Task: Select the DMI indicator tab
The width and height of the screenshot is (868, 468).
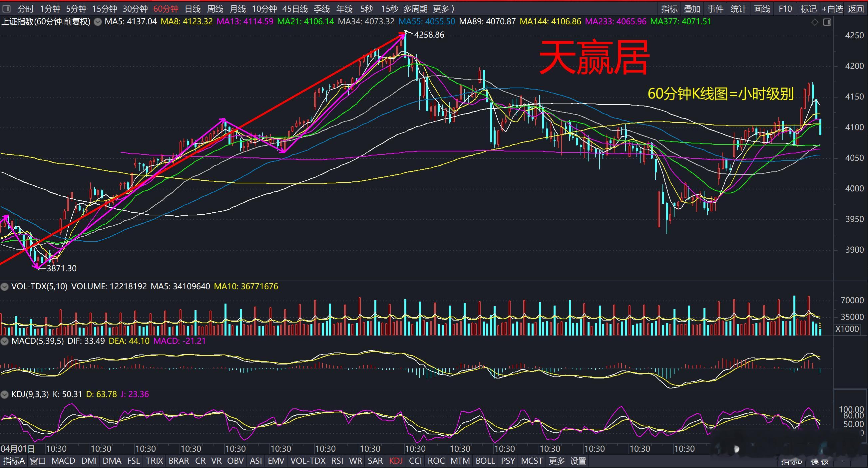Action: (x=89, y=461)
